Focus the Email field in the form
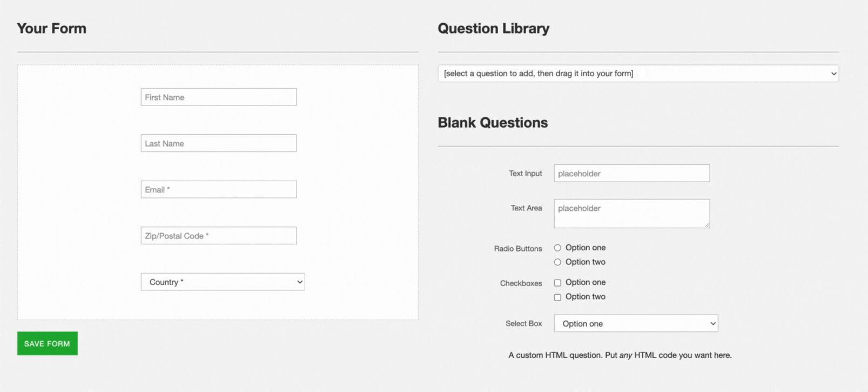 [x=218, y=190]
